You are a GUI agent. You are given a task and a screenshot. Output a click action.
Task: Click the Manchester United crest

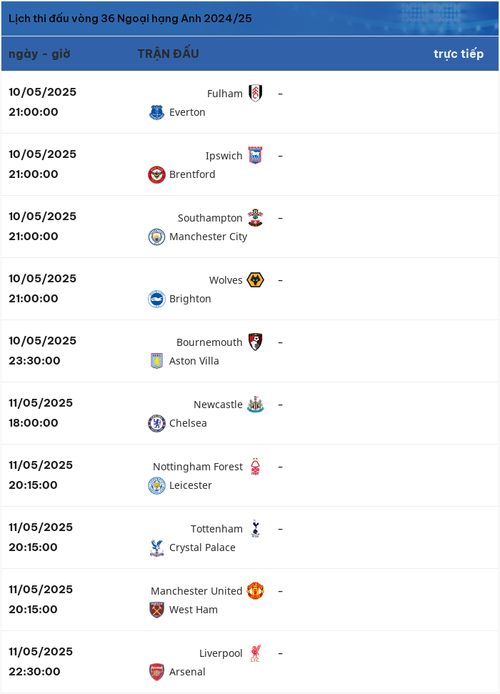(255, 591)
